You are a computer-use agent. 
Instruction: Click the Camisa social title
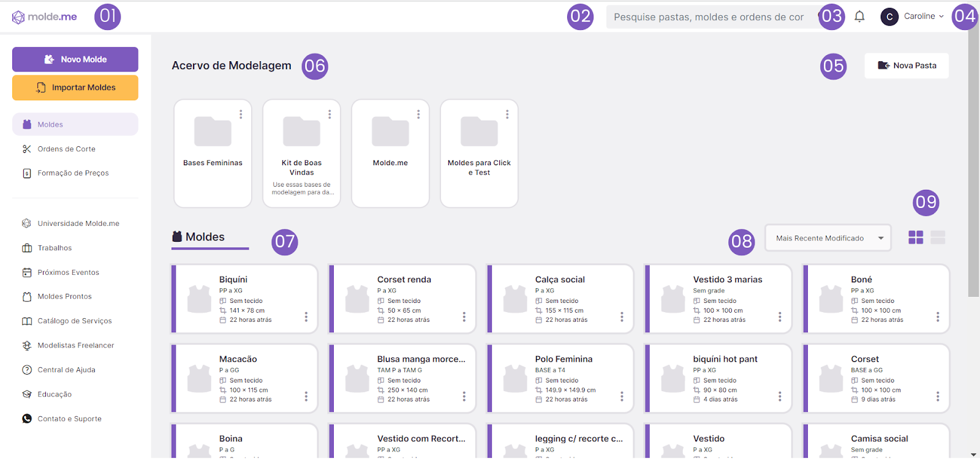(880, 439)
